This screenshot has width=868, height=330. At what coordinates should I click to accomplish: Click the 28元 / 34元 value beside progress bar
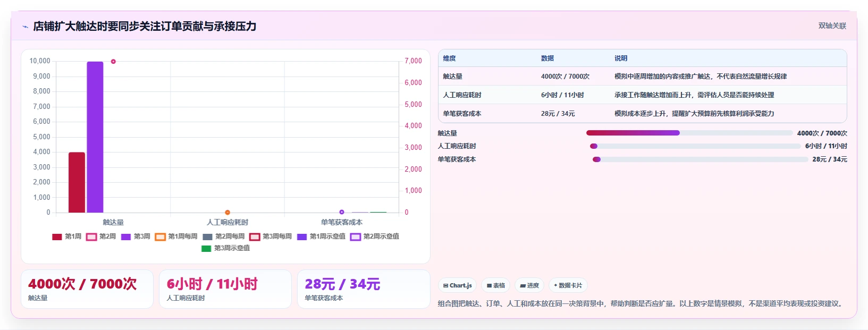(x=830, y=159)
